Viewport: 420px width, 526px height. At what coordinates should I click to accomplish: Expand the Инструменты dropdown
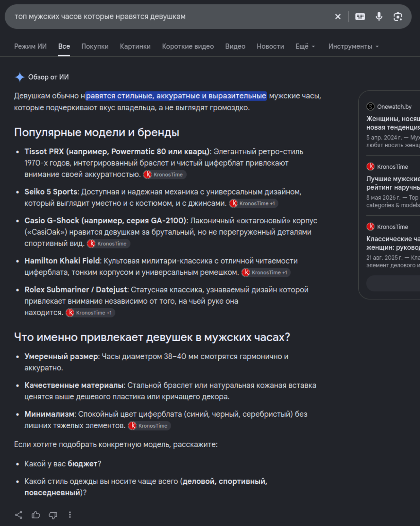353,46
